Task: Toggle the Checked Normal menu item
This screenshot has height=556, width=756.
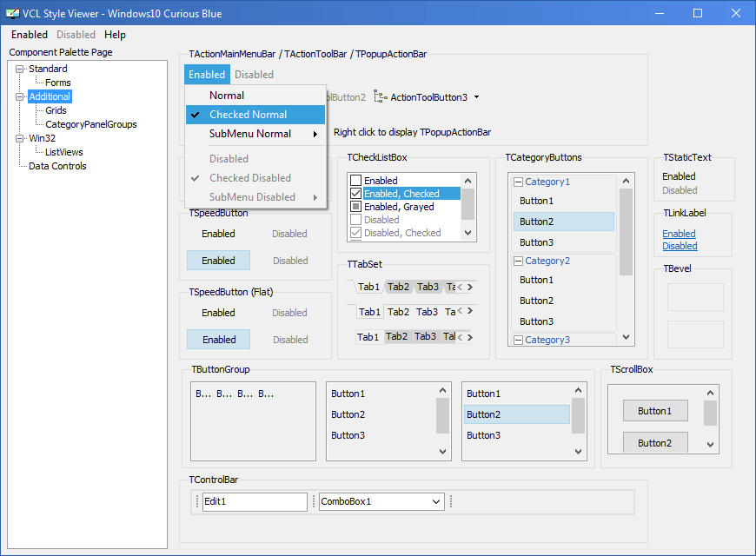Action: coord(255,115)
